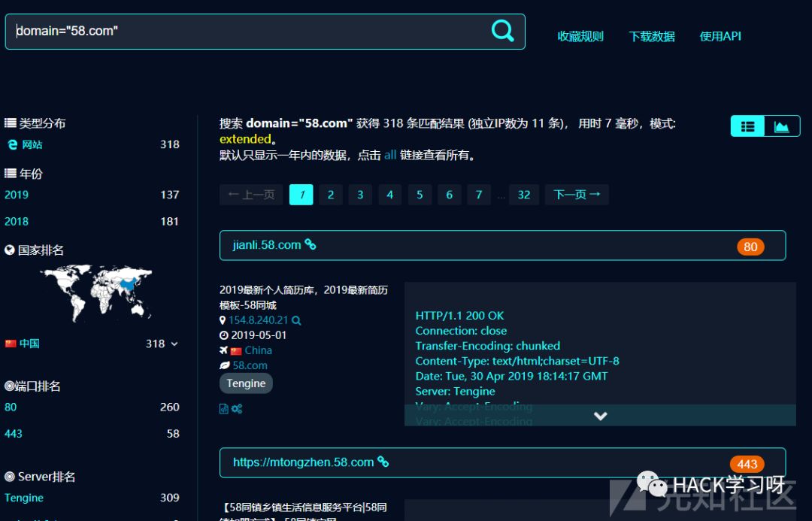Click the 类型分布 list icon
Screen dimensions: 812x521
[x=11, y=123]
